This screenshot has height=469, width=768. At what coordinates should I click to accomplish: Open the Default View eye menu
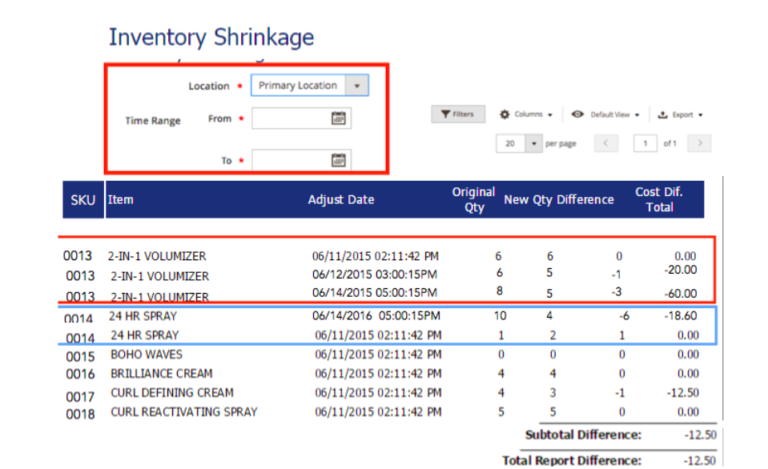click(x=606, y=115)
